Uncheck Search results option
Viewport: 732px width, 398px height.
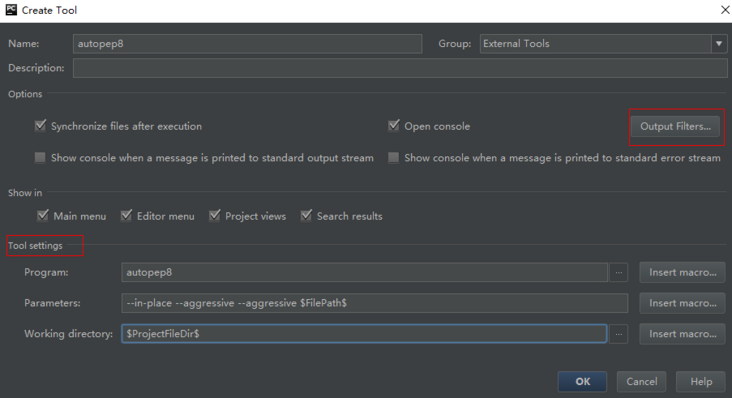point(306,216)
